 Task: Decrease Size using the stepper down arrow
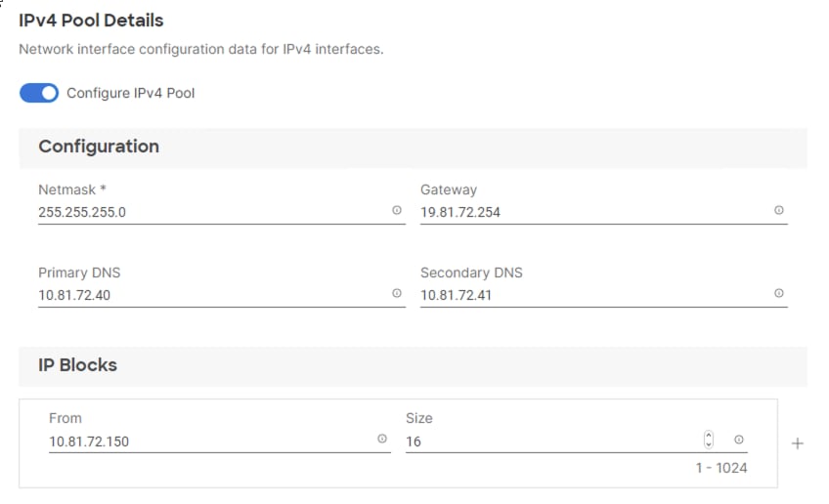click(710, 444)
